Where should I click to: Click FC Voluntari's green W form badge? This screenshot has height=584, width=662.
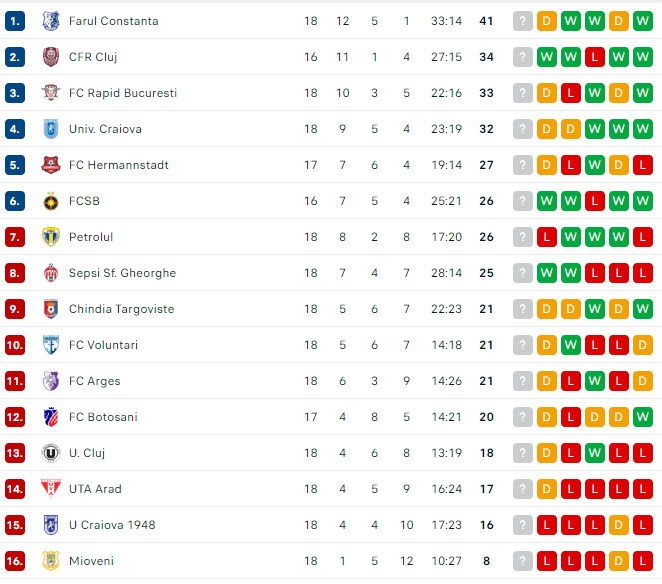pos(570,345)
